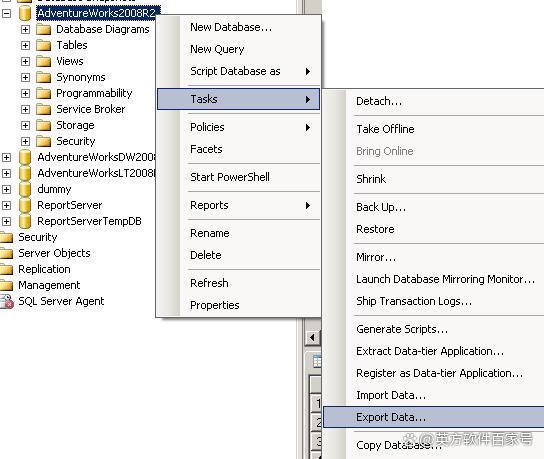This screenshot has width=544, height=459.
Task: Expand the Database Diagrams folder
Action: point(25,29)
